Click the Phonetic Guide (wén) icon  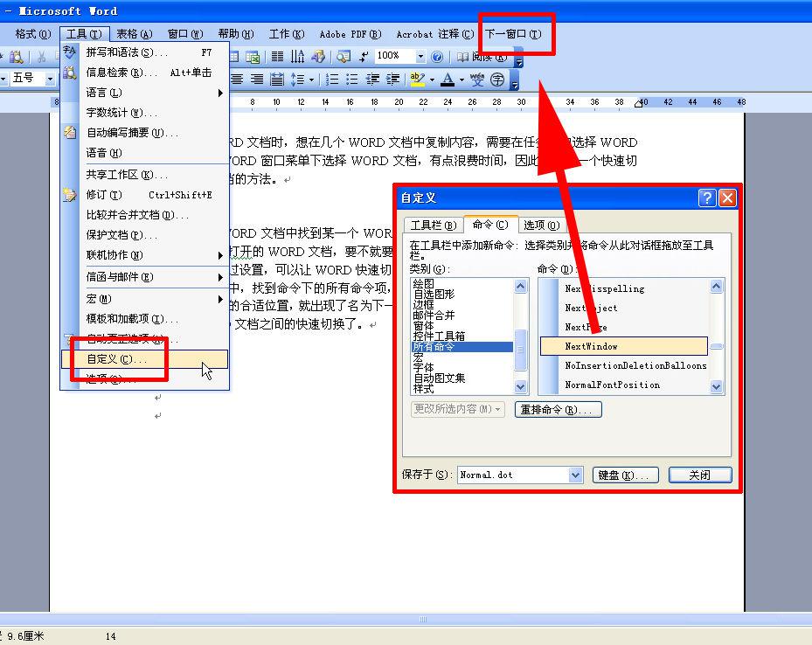pyautogui.click(x=477, y=80)
